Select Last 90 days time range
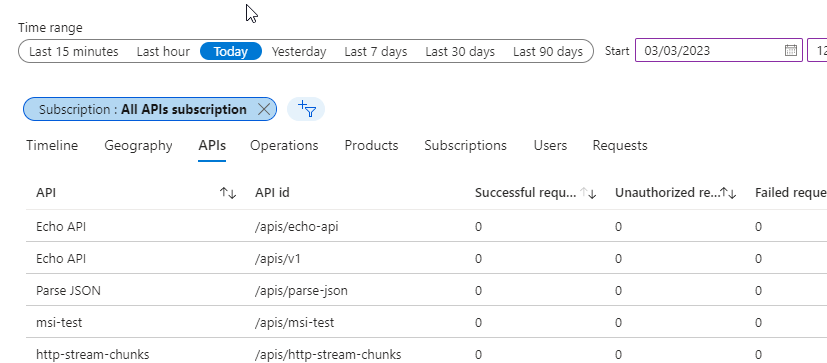827x363 pixels. [548, 52]
